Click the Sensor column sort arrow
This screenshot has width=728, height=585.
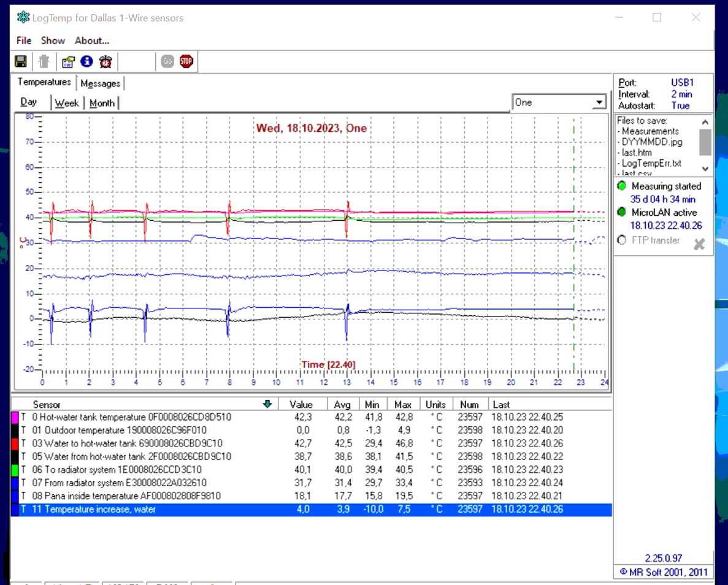point(267,404)
